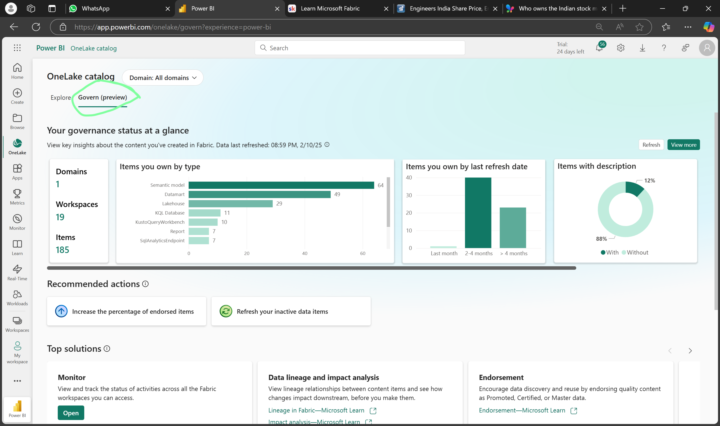Image resolution: width=720 pixels, height=426 pixels.
Task: Go to Home in the sidebar
Action: coord(17,71)
